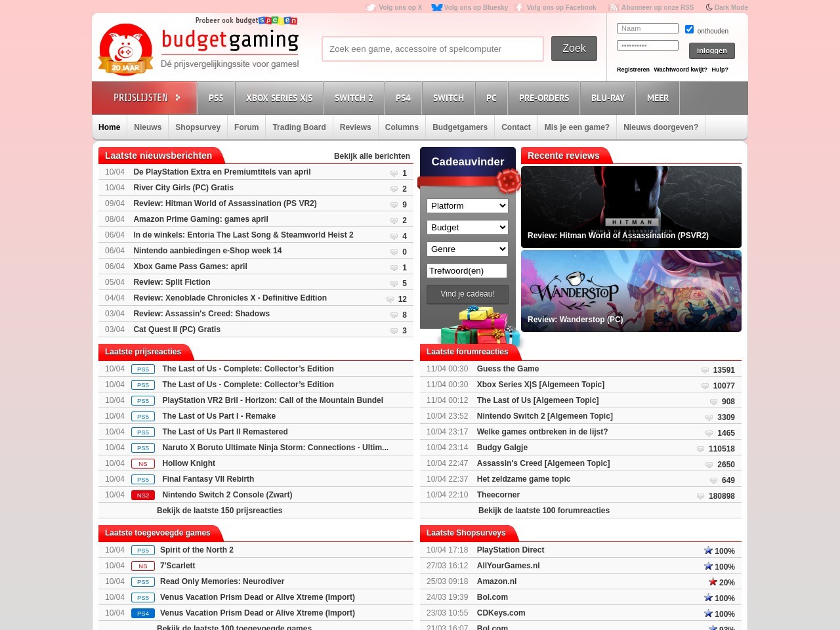The image size is (840, 630).
Task: Click the star icon next to CDKeys.com
Action: coord(708,614)
